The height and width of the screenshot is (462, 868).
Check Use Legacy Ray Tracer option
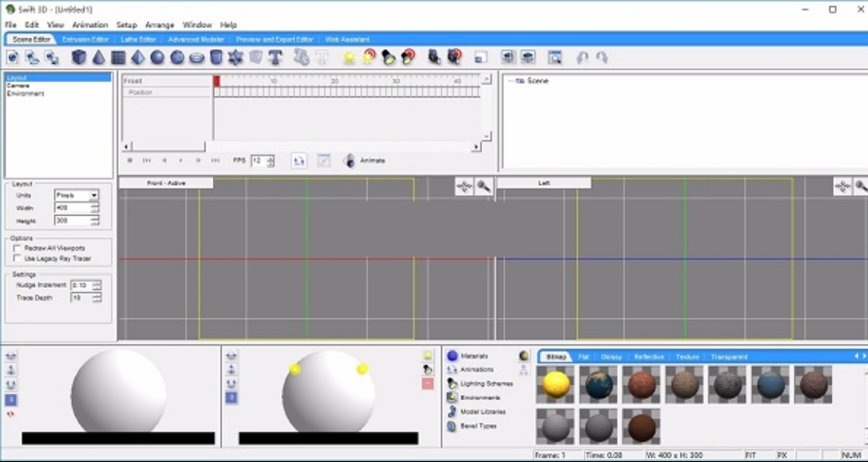18,259
